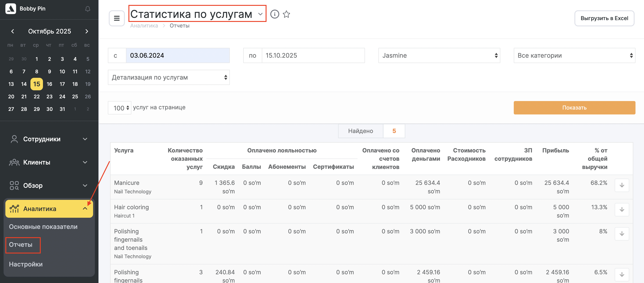
Task: Click the Bobby Pin logo
Action: (x=11, y=9)
